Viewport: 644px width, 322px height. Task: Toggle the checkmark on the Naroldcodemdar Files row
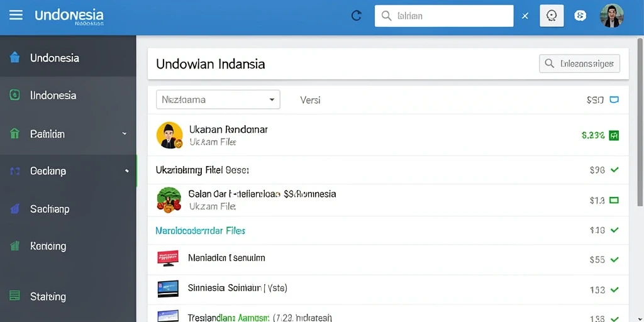coord(614,230)
